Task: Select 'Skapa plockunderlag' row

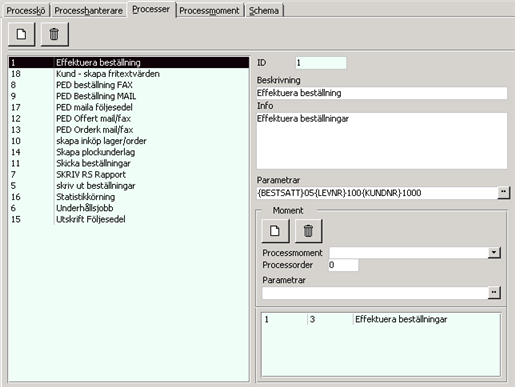Action: pyautogui.click(x=129, y=152)
